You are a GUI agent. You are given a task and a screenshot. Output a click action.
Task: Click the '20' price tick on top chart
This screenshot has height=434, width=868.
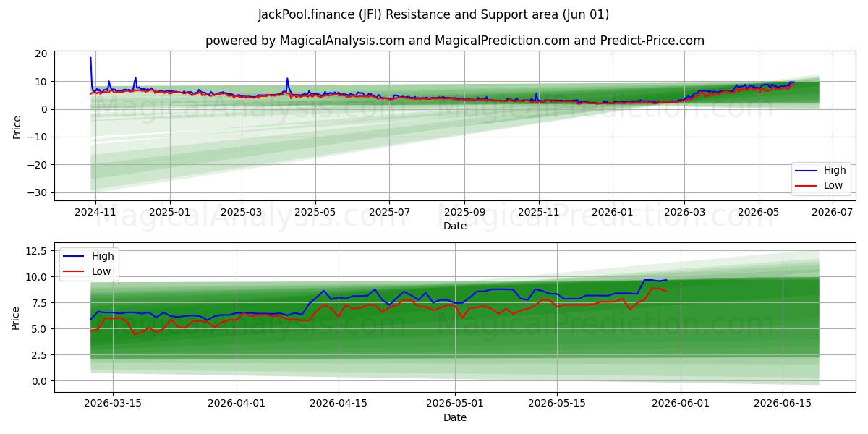42,54
